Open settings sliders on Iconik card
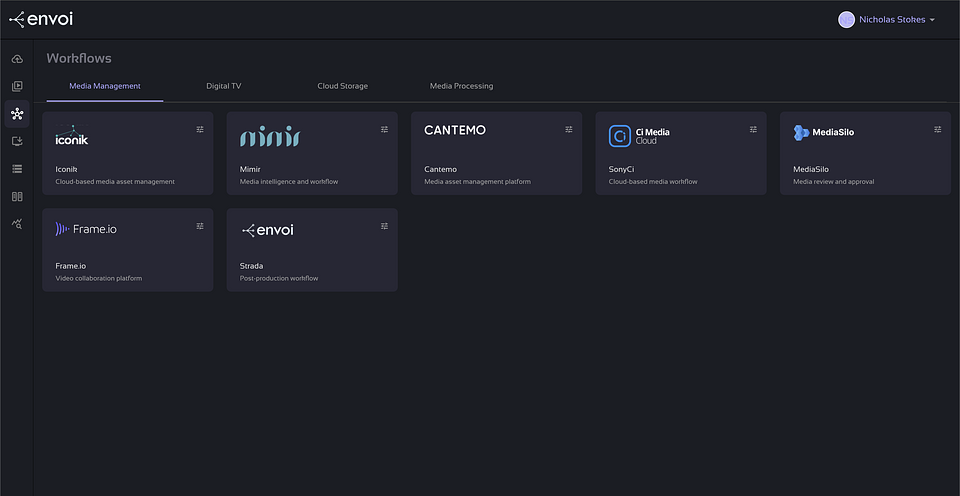The width and height of the screenshot is (960, 496). (x=200, y=129)
